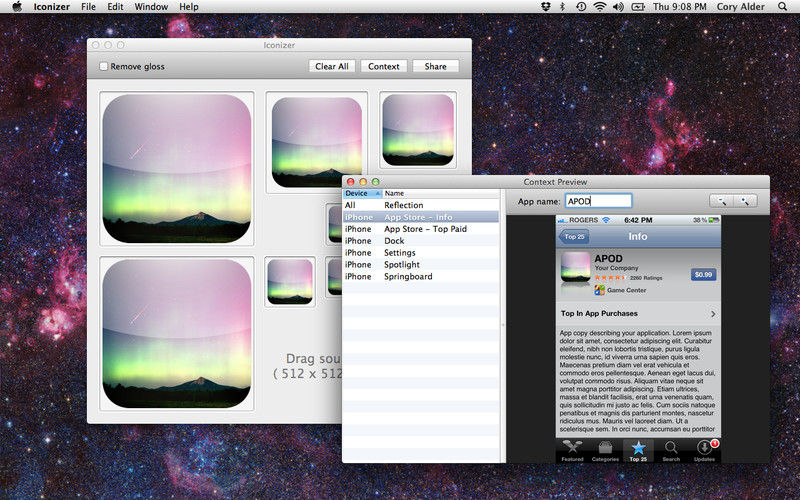Click the Game Center icon in preview
Image resolution: width=800 pixels, height=500 pixels.
pos(599,290)
